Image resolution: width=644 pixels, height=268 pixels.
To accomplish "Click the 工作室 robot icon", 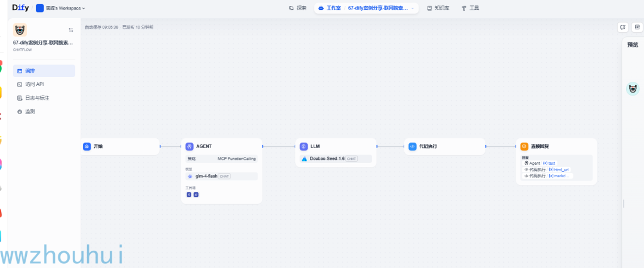I will 321,8.
